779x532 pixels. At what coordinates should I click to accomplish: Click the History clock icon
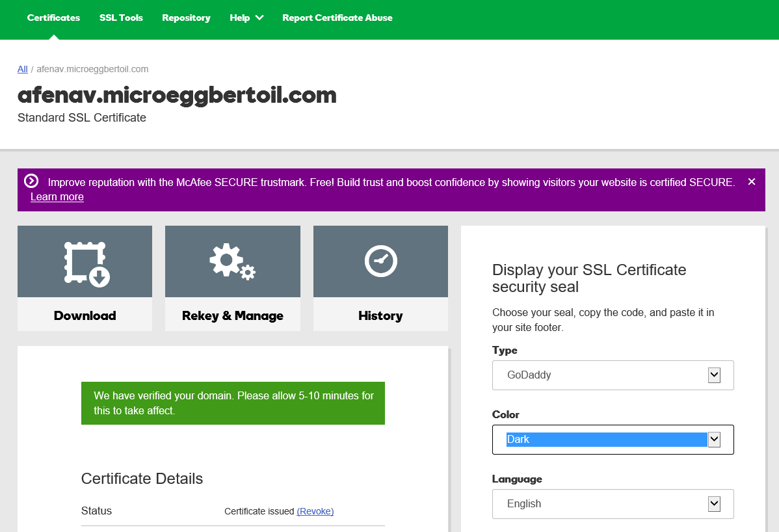point(380,261)
